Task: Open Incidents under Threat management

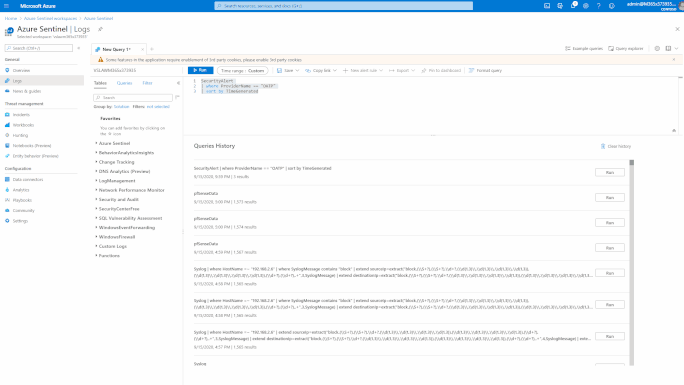Action: (x=21, y=115)
